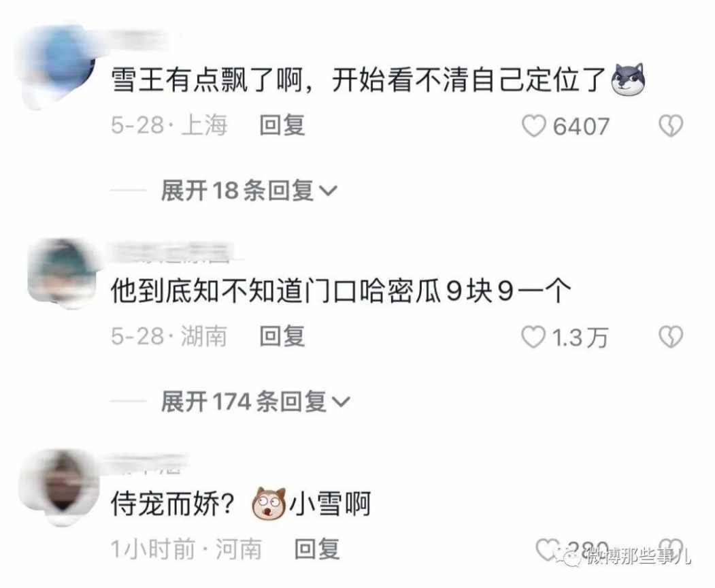The image size is (715, 588).
Task: Reply to the Shanghai comment
Action: pos(282,125)
